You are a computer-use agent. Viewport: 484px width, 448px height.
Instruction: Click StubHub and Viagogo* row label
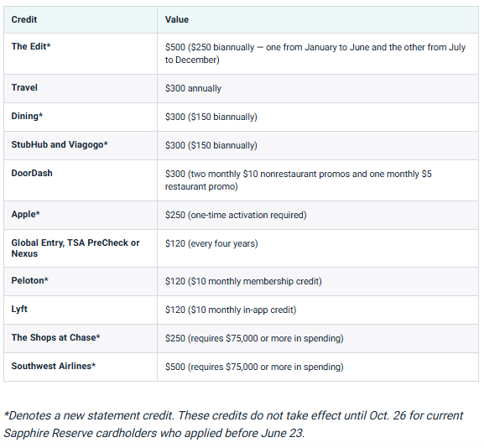(x=60, y=144)
